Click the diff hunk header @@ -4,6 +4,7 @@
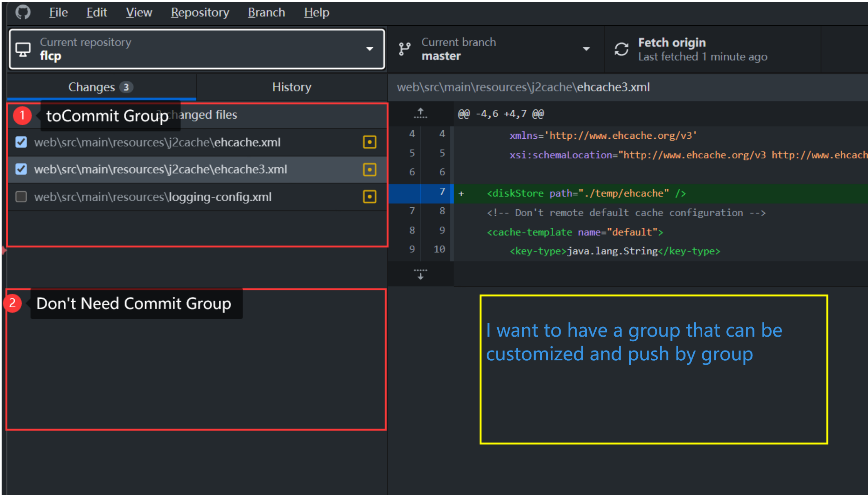Viewport: 868px width, 495px height. 501,114
